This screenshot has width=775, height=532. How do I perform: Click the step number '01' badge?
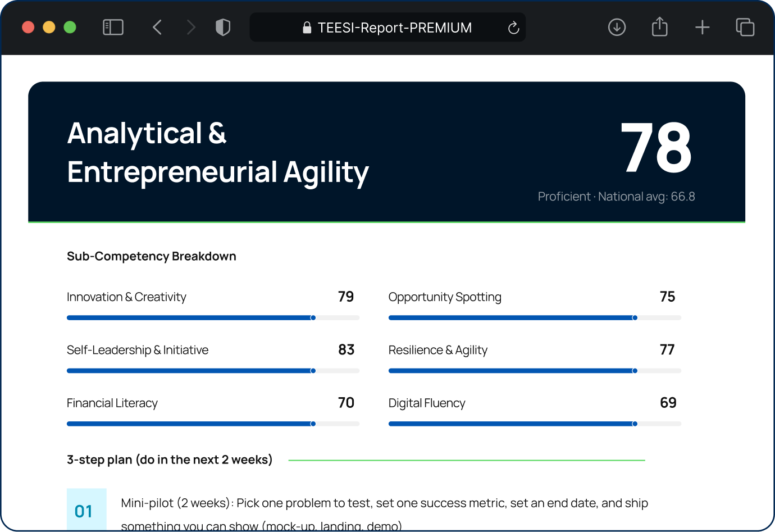(x=86, y=510)
